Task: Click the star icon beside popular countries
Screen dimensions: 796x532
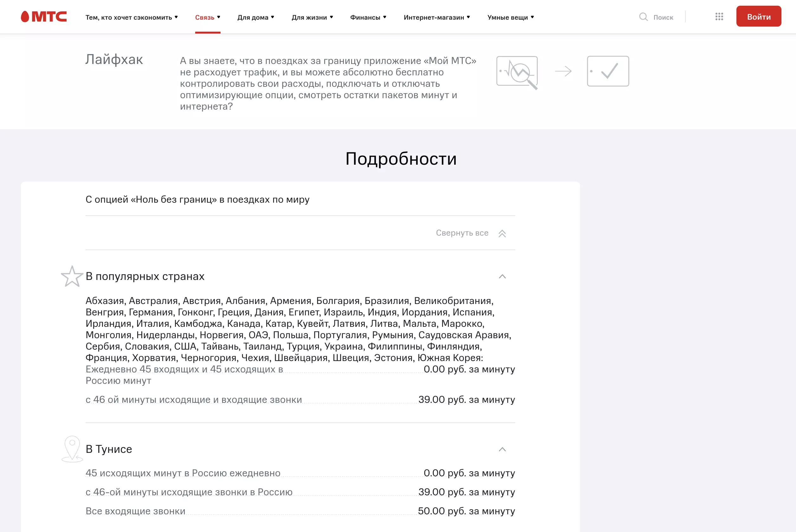Action: (x=72, y=276)
